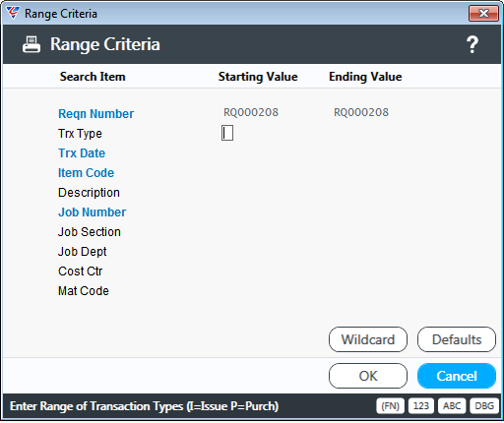
Task: Select the RQ000208 starting value field
Action: (x=251, y=112)
